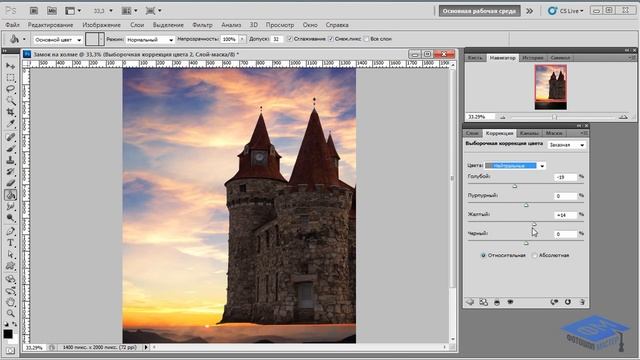Clip adjustment to layer icon
Image resolution: width=640 pixels, height=360 pixels.
coord(497,302)
